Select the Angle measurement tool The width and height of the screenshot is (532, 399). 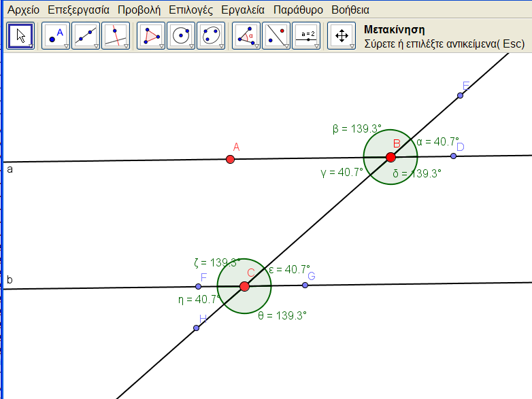[246, 36]
